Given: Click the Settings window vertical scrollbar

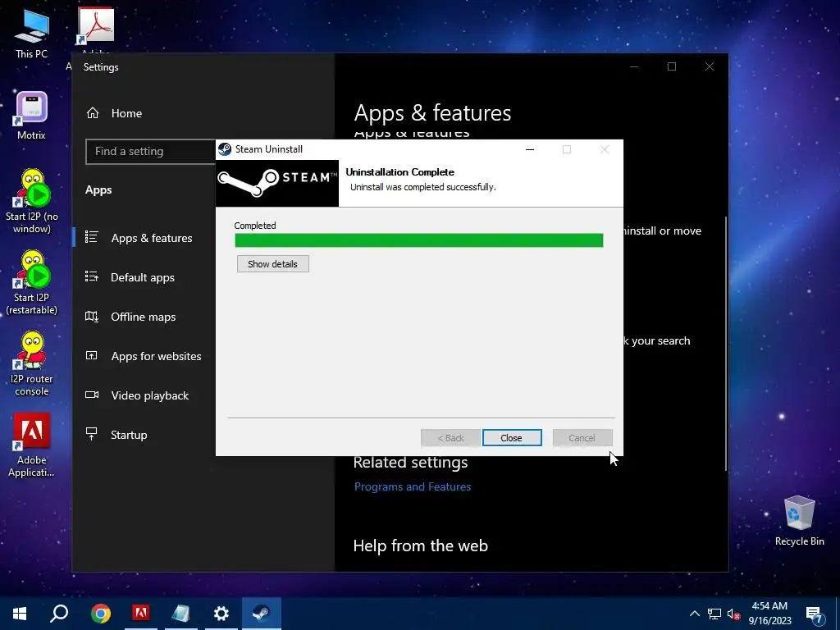Looking at the screenshot, I should 726,344.
